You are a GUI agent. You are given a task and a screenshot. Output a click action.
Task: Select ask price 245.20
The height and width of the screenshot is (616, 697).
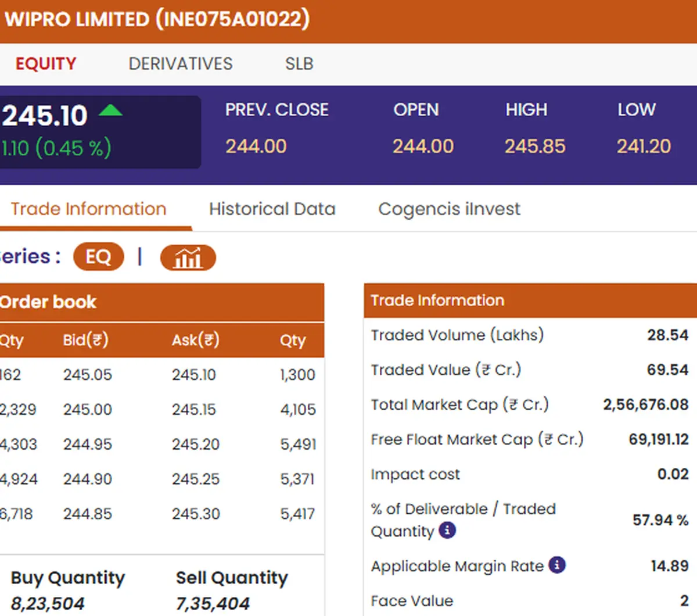point(196,445)
